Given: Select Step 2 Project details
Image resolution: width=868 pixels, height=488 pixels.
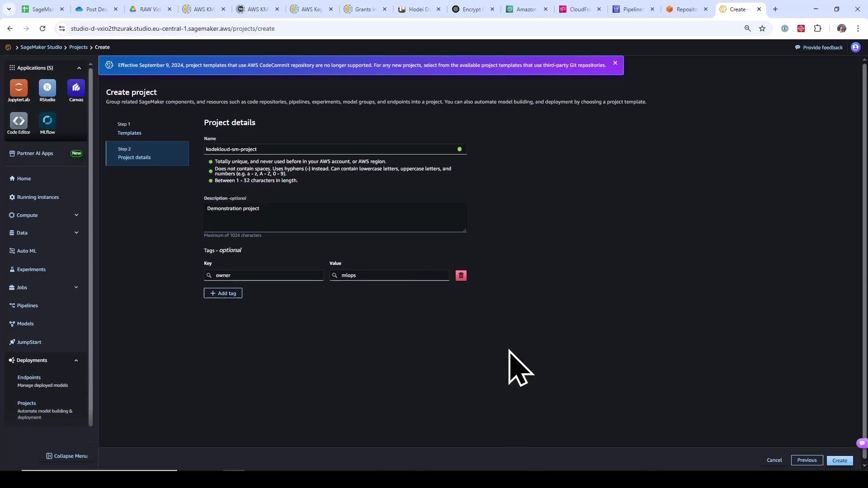Looking at the screenshot, I should tap(147, 153).
